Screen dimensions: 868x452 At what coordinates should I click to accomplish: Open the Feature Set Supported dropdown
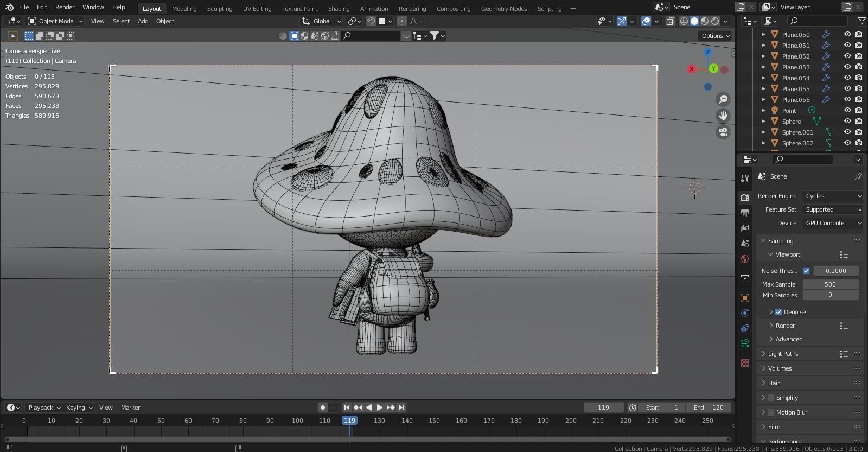pyautogui.click(x=833, y=209)
